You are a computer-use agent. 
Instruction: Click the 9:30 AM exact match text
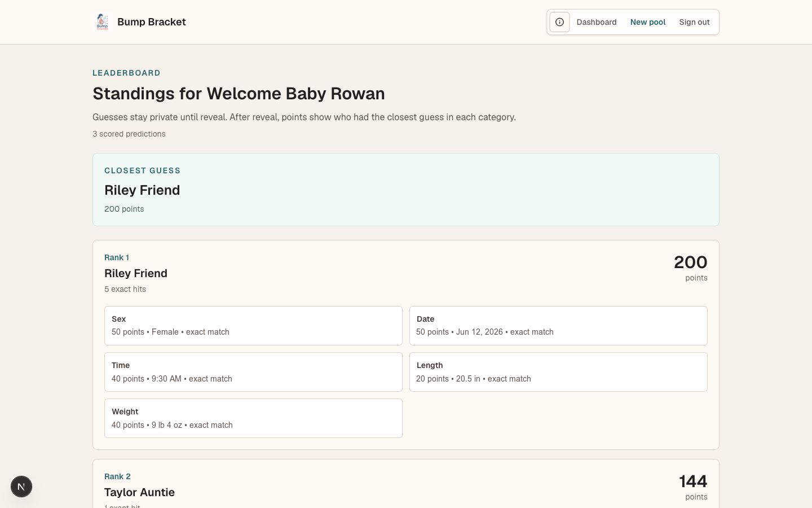[x=172, y=379]
